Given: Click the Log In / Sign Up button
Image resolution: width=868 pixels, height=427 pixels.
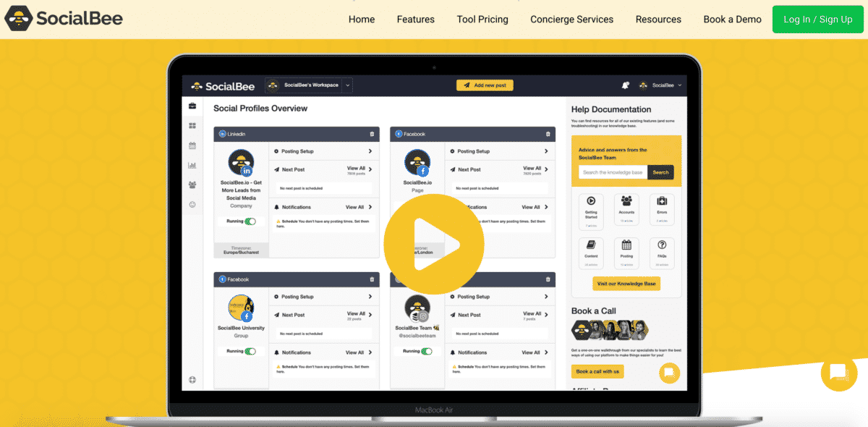Looking at the screenshot, I should [817, 20].
